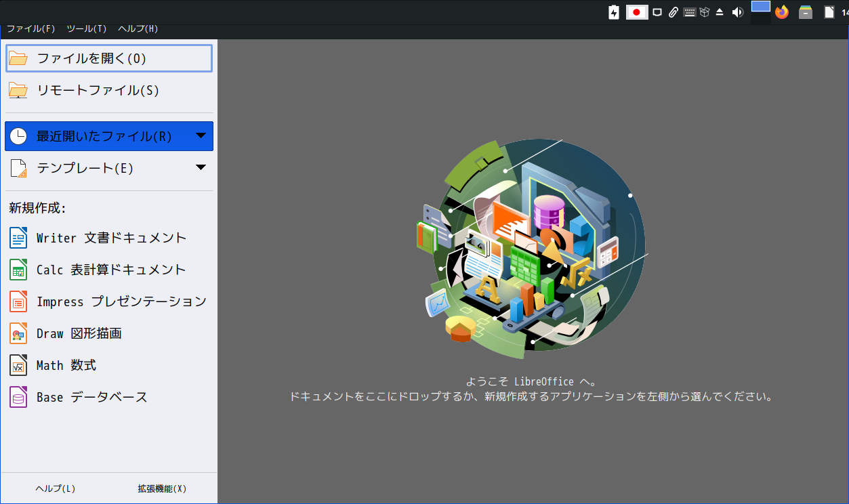Create a new Base データベース
The height and width of the screenshot is (504, 849).
click(x=109, y=397)
